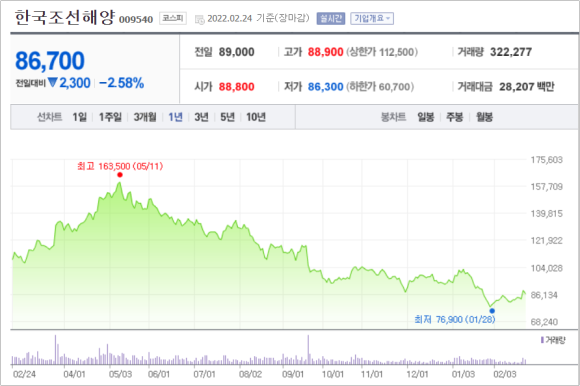Click the 하한가 60,700 text
This screenshot has height=386, width=580.
[380, 87]
